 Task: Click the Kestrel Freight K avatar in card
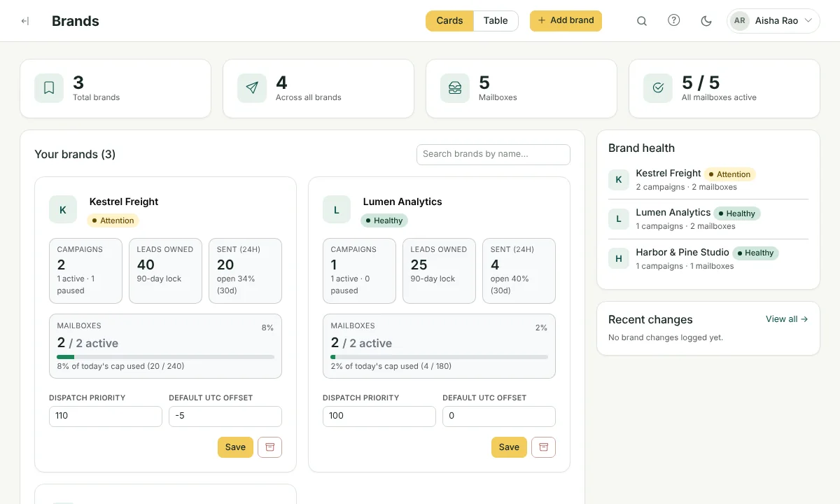[63, 210]
